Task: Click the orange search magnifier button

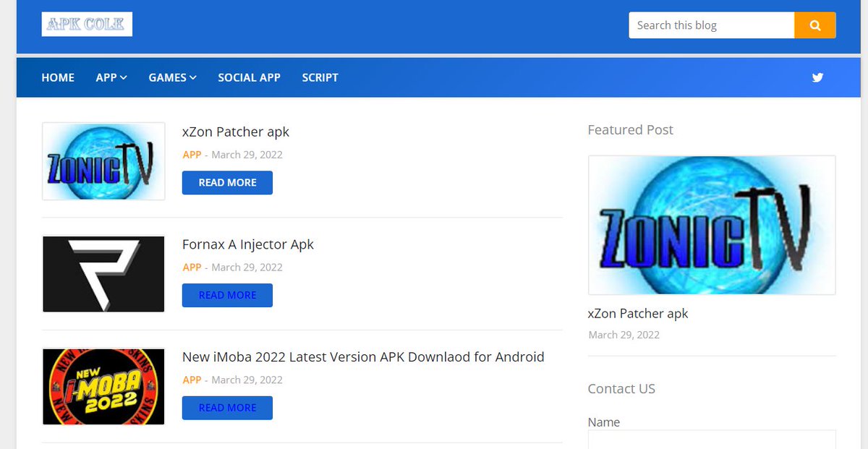Action: [x=815, y=25]
